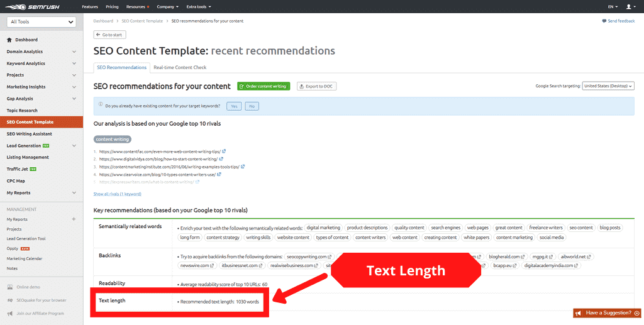Expand My Reports sidebar section

(x=74, y=193)
